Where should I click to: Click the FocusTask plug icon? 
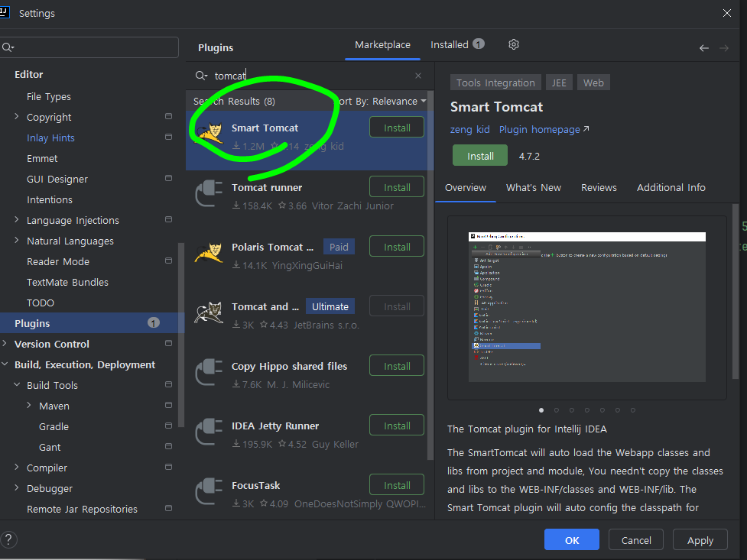click(x=209, y=491)
